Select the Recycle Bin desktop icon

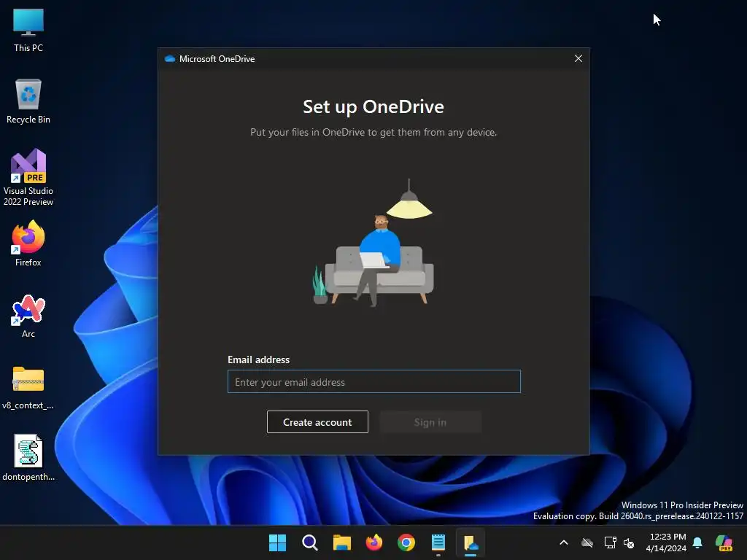pos(28,101)
